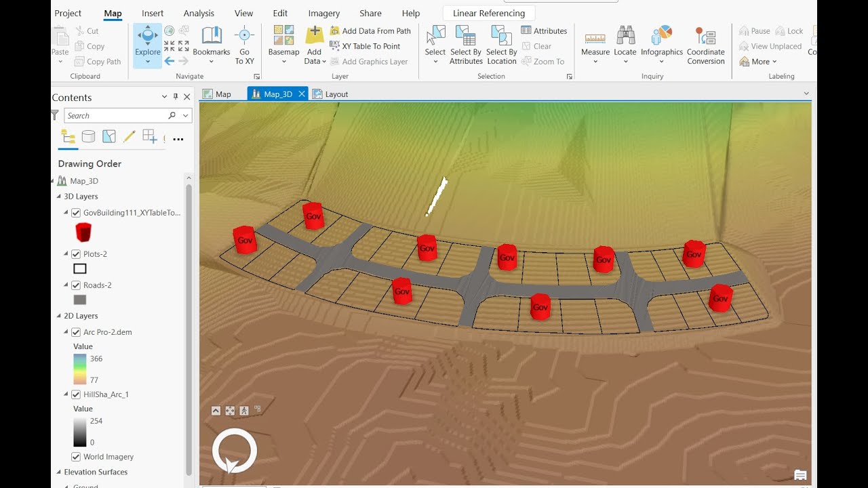868x488 pixels.
Task: Click the Contents filter funnel icon
Action: pyautogui.click(x=55, y=116)
